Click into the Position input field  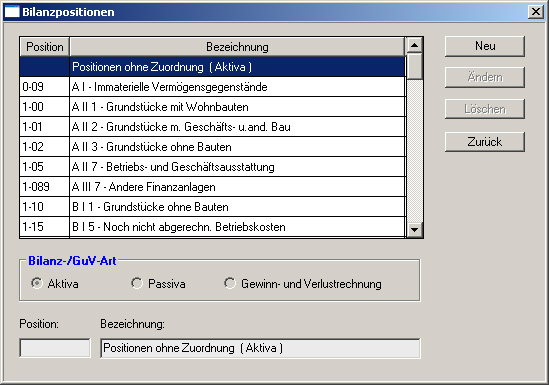click(x=55, y=348)
